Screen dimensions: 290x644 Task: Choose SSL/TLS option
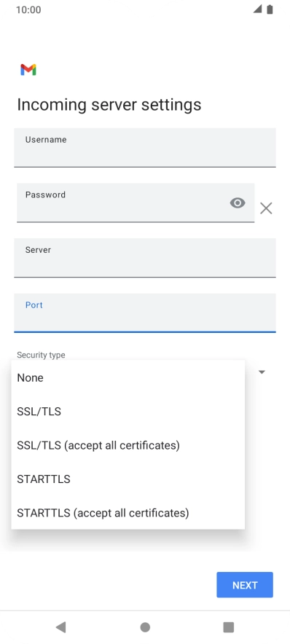(x=128, y=412)
